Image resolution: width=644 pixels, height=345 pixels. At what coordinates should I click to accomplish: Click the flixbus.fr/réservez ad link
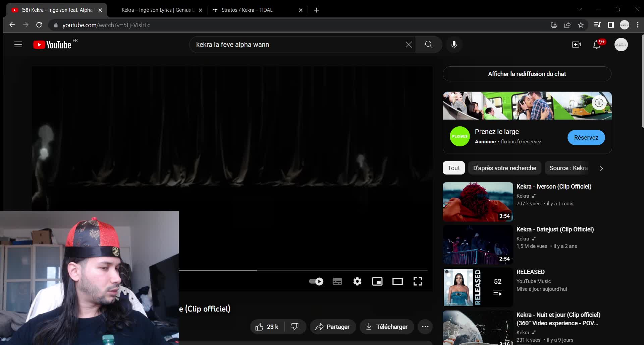[521, 142]
